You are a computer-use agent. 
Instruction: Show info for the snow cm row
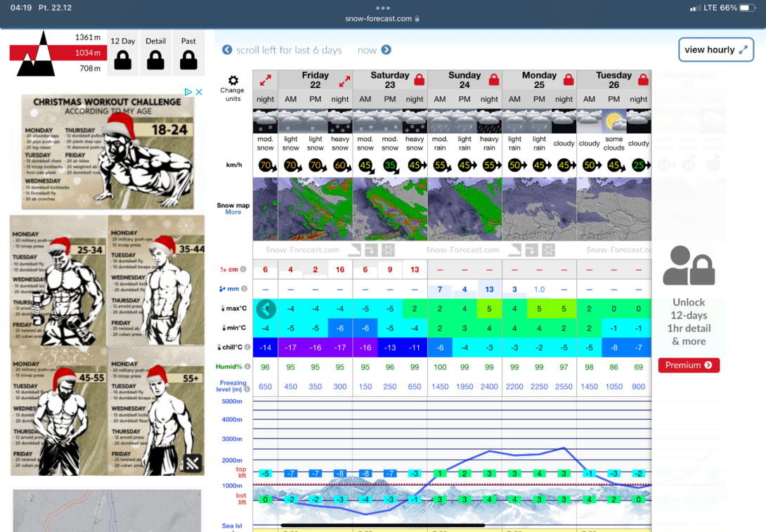(242, 269)
